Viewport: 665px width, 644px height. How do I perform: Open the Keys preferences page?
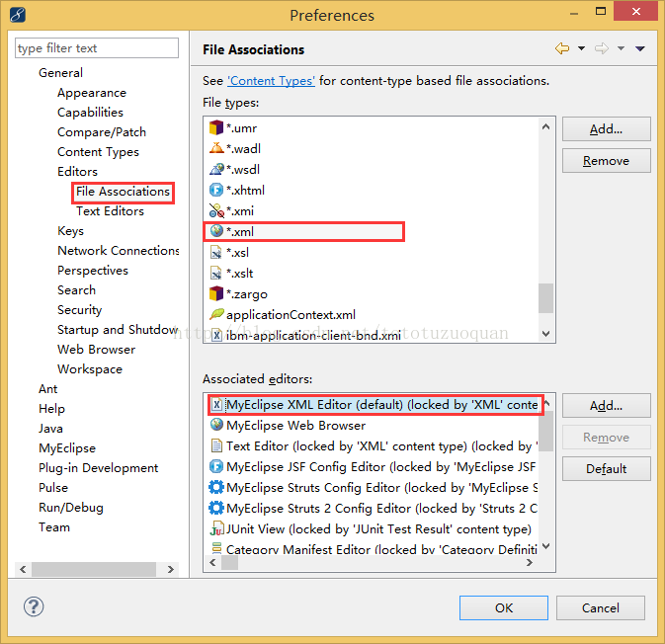(x=71, y=231)
